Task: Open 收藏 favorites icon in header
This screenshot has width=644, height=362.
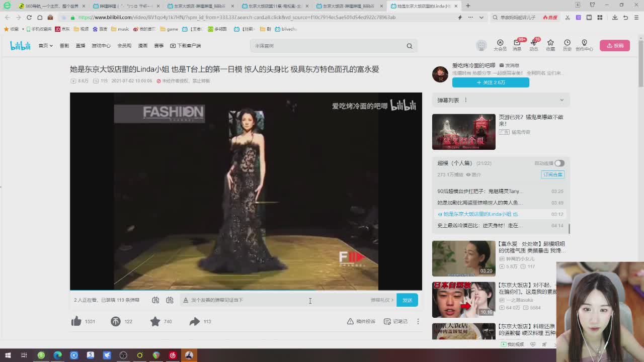Action: tap(550, 45)
